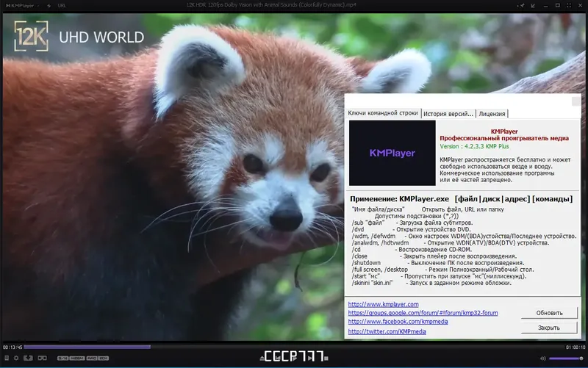Open the http://www.kmplayer.com link
The image size is (588, 368).
pyautogui.click(x=383, y=304)
